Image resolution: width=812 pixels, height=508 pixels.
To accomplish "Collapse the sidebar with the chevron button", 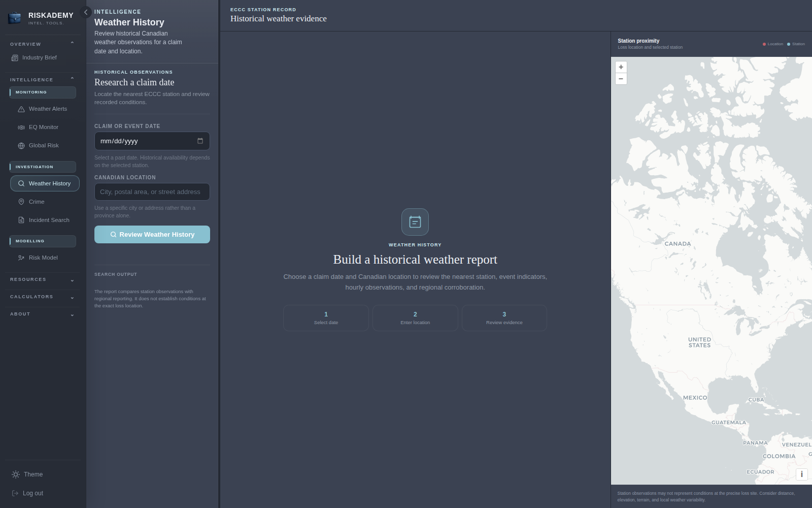I will 86,12.
